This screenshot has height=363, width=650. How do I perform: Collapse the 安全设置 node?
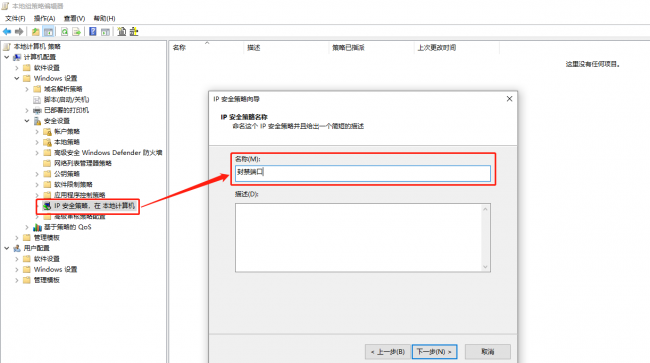27,121
